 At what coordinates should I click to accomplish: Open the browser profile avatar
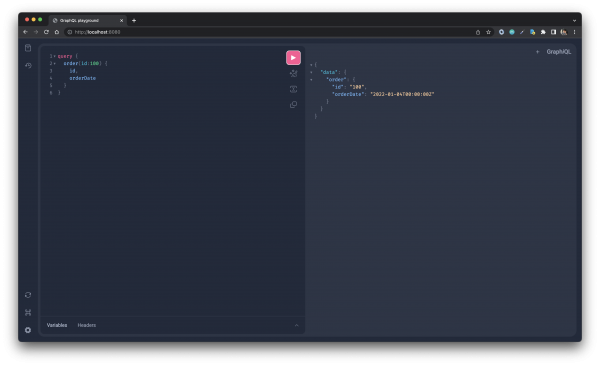564,32
